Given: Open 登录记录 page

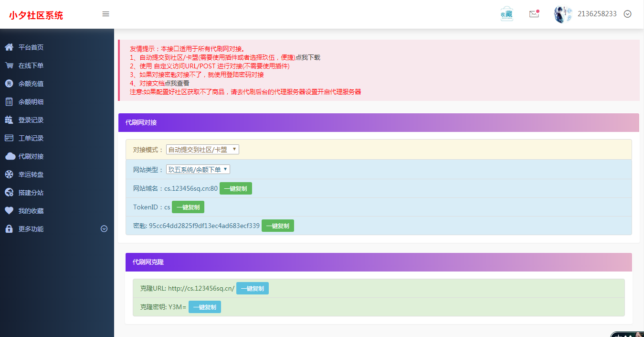Looking at the screenshot, I should click(x=31, y=120).
